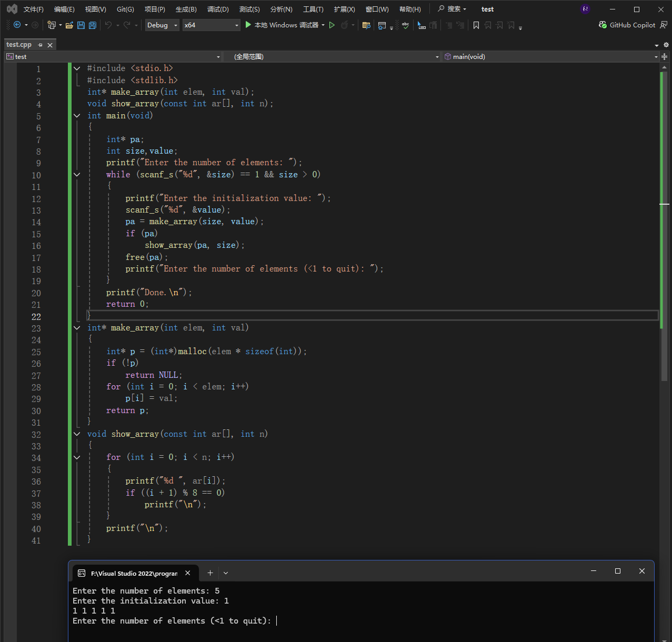The width and height of the screenshot is (672, 642).
Task: Click the editor vertical scrollbar thumb
Action: [x=664, y=226]
